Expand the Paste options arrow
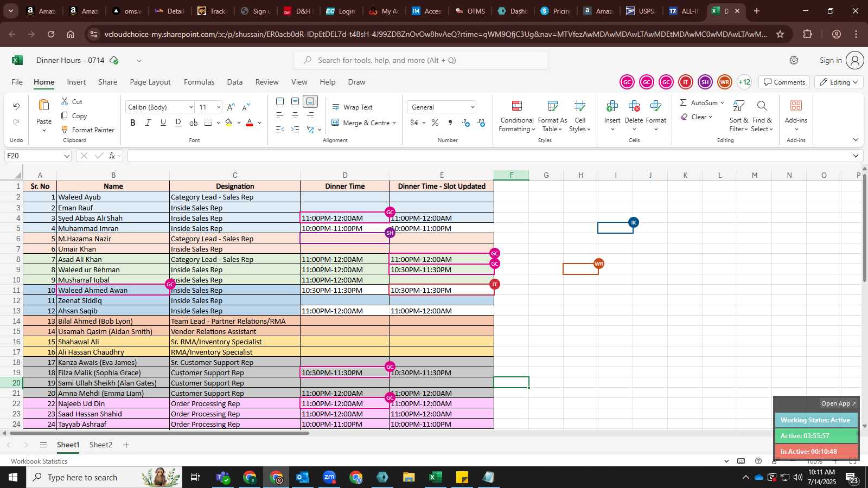 coord(44,131)
